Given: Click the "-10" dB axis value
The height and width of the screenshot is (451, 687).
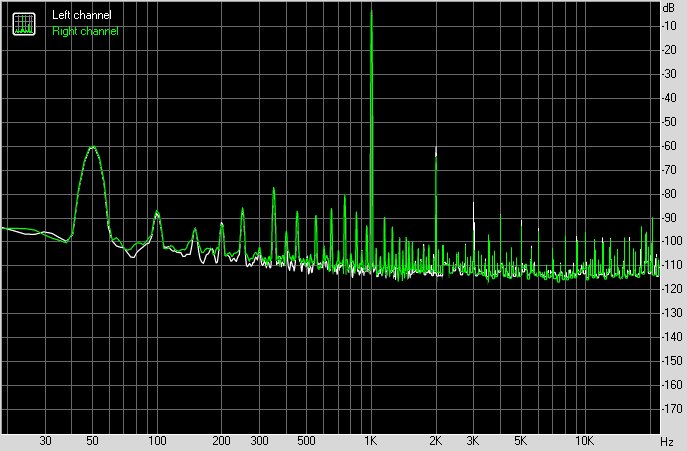Looking at the screenshot, I should 669,26.
